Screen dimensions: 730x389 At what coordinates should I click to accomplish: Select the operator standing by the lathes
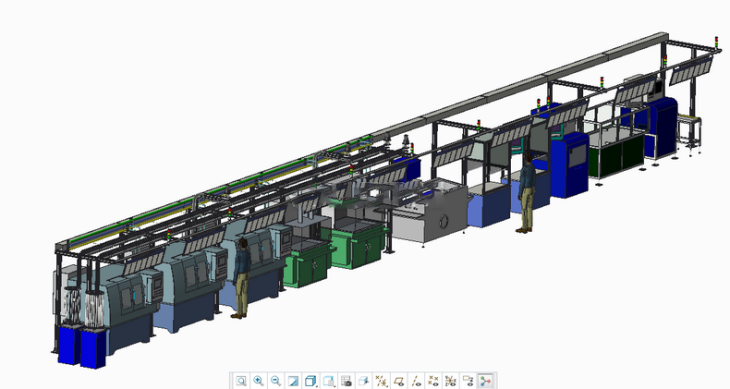(241, 278)
